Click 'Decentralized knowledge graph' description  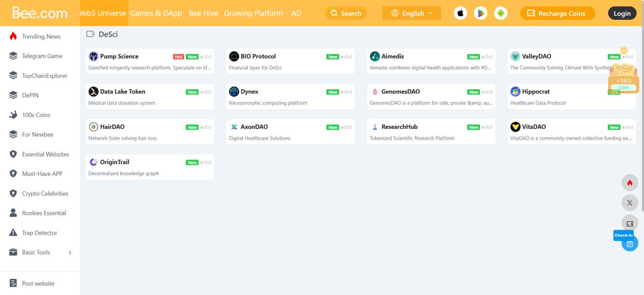click(x=123, y=174)
